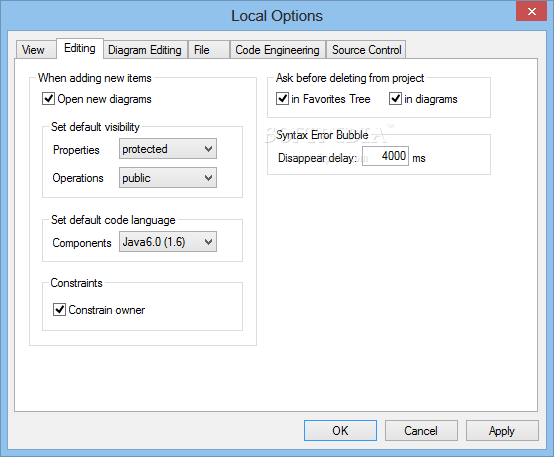Toggle the in diagrams checkbox

pos(395,99)
